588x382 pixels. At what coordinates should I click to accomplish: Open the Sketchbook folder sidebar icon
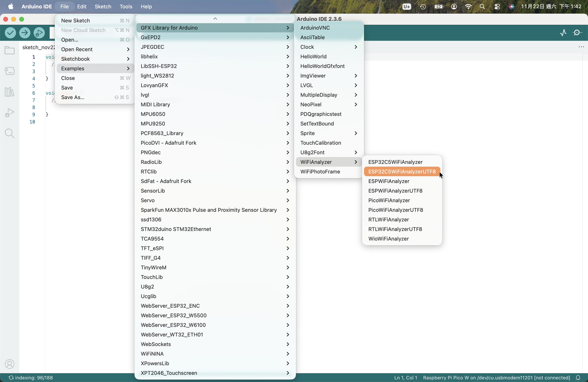[x=10, y=50]
